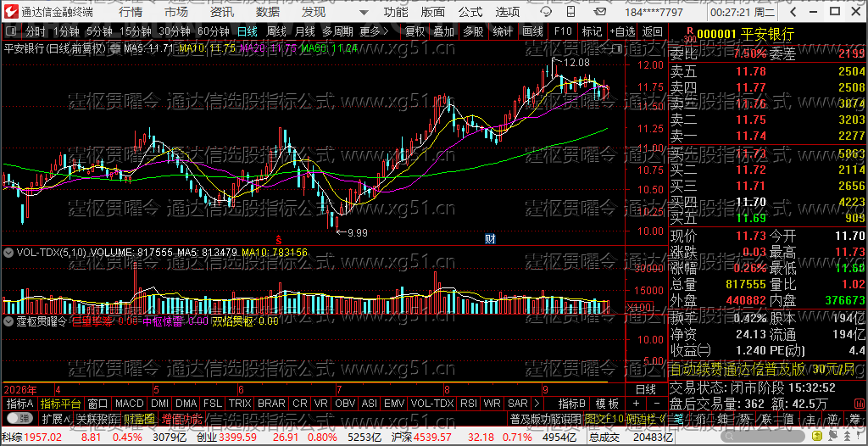Viewport: 868px width, 446px height.
Task: Click the +自选 button
Action: tap(623, 31)
